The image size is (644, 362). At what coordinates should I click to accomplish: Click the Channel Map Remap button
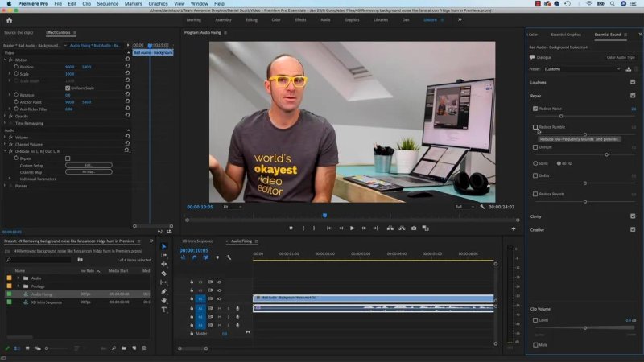89,172
